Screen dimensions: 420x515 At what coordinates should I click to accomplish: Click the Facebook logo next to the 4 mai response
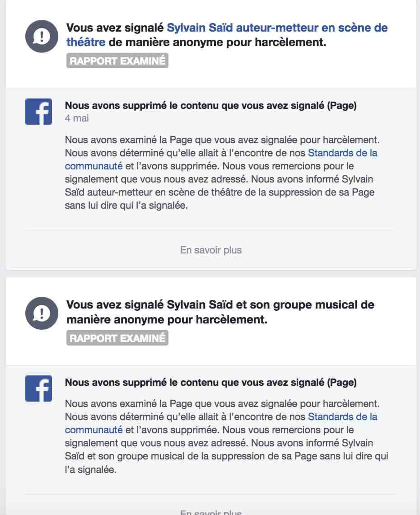click(38, 112)
